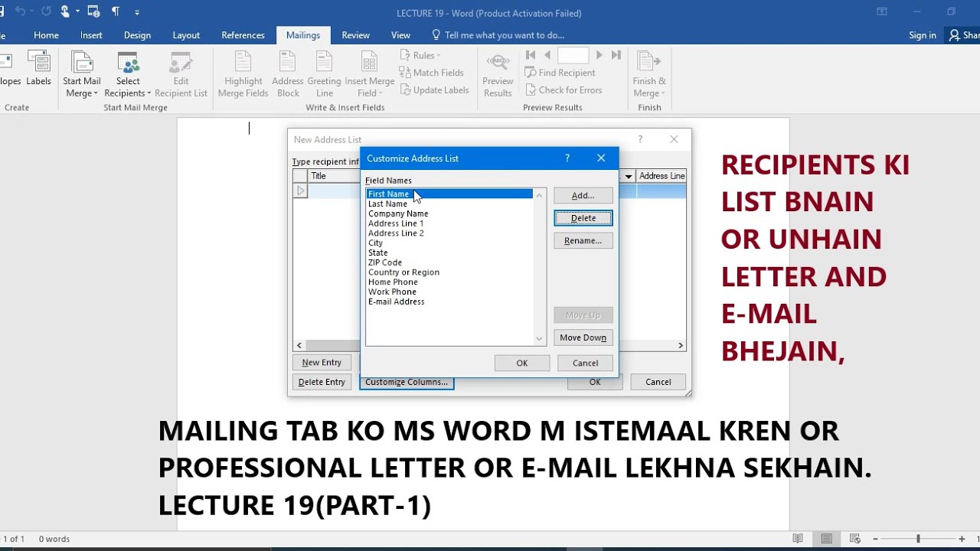Select City in Field Names
The width and height of the screenshot is (980, 551).
[x=449, y=243]
